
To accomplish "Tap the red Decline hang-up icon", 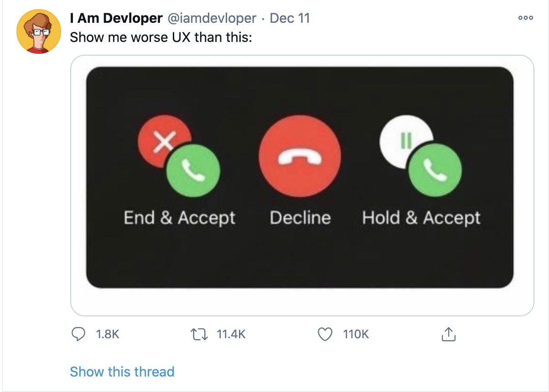I will pyautogui.click(x=300, y=156).
